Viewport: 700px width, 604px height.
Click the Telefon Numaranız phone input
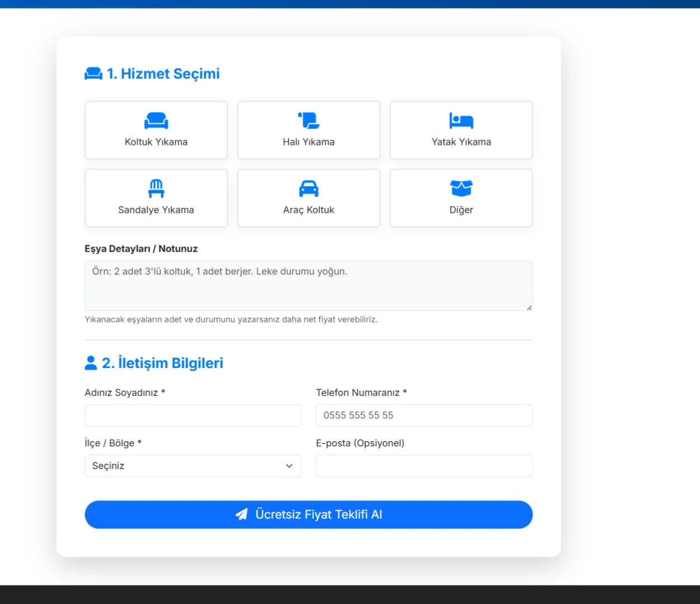point(424,416)
